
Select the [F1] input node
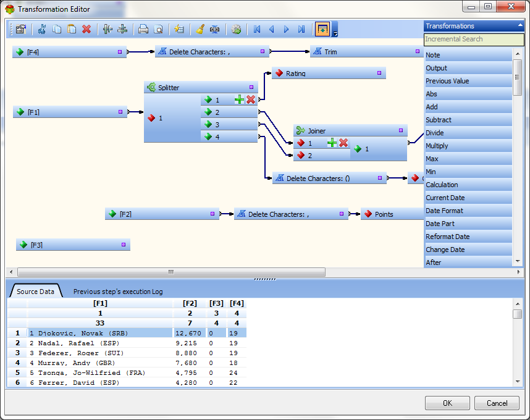(x=70, y=112)
